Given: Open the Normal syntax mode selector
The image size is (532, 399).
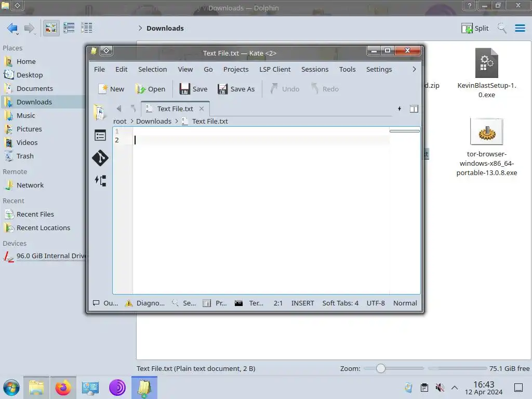Looking at the screenshot, I should tap(405, 303).
